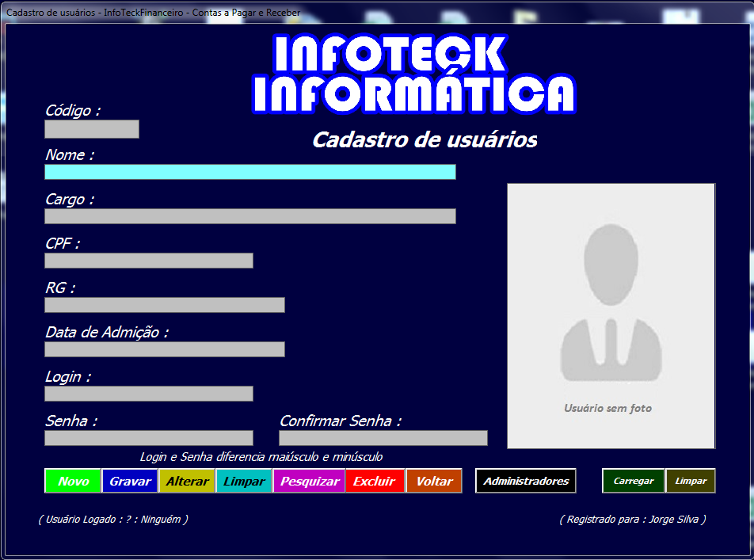Click the Alterar button
Image resolution: width=754 pixels, height=560 pixels.
[x=186, y=481]
